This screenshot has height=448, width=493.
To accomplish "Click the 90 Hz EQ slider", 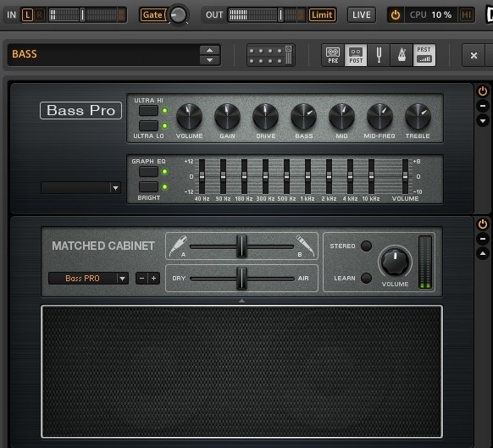I will (224, 176).
